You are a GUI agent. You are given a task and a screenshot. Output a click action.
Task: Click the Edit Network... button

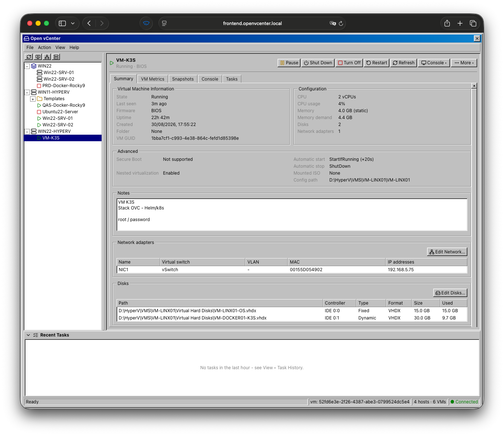pyautogui.click(x=447, y=252)
